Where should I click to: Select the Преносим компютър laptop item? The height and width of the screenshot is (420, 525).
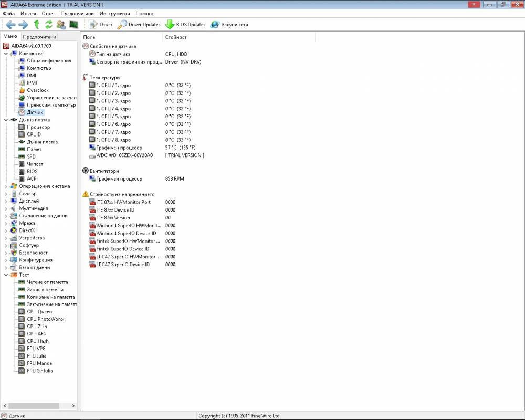[x=47, y=105]
